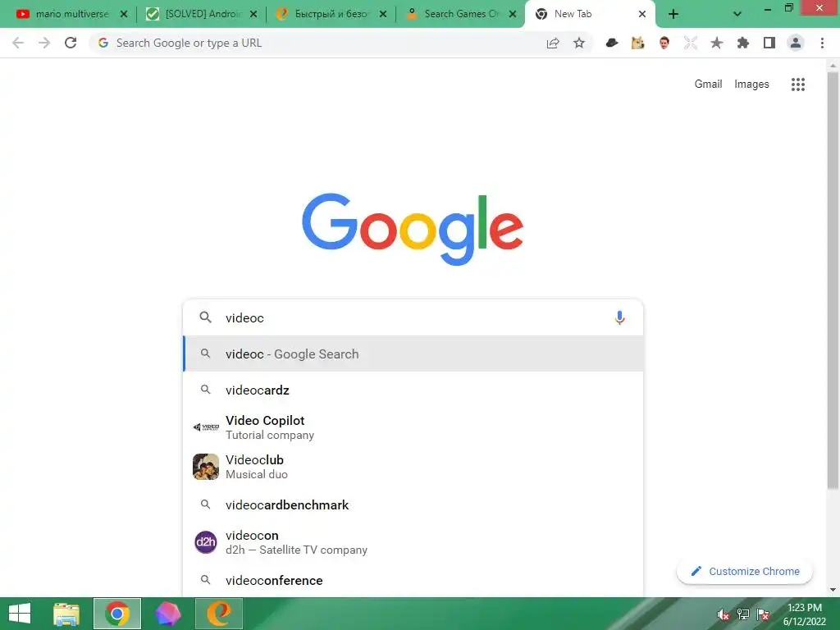840x630 pixels.
Task: Click the d2h purple logo thumbnail
Action: [206, 542]
